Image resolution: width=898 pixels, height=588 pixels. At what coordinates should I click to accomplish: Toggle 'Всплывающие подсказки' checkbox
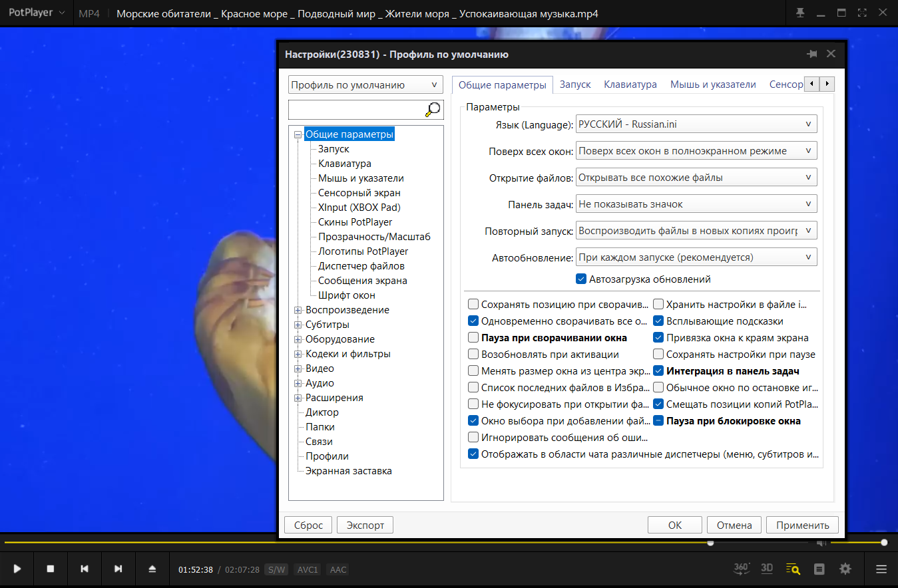[658, 321]
